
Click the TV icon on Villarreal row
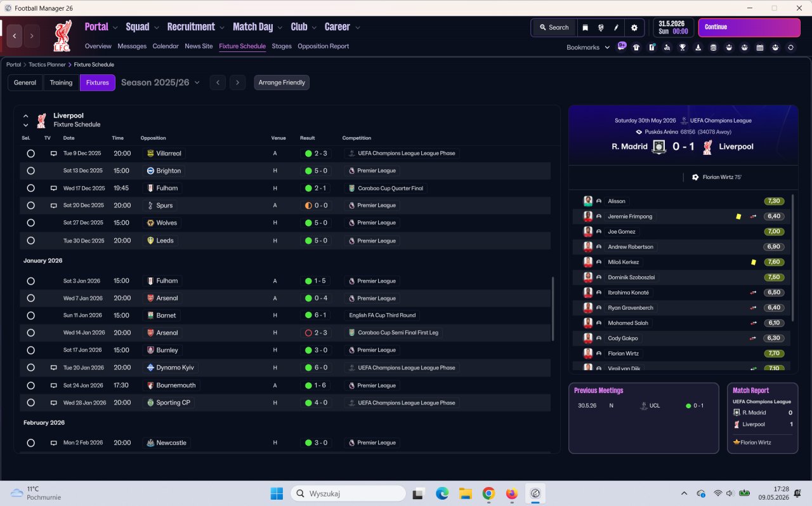pos(53,154)
